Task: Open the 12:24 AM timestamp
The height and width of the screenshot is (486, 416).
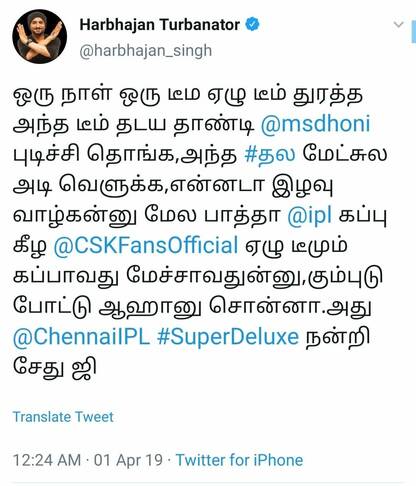Action: 47,460
